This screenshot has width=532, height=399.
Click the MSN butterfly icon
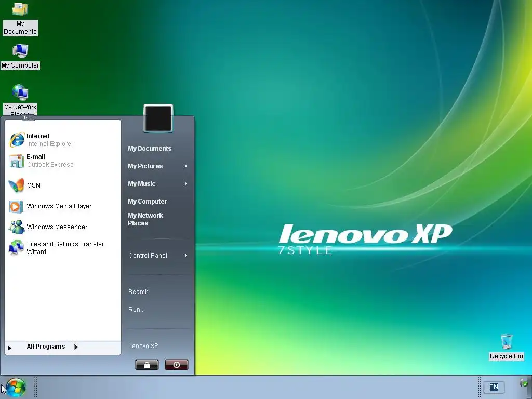coord(16,185)
